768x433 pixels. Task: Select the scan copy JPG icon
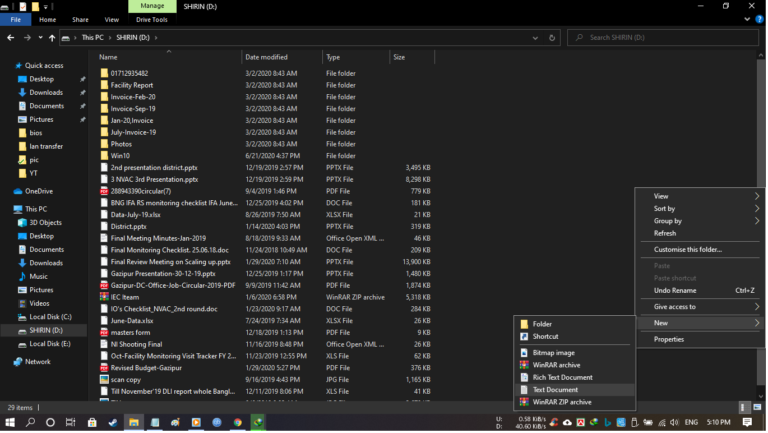104,380
